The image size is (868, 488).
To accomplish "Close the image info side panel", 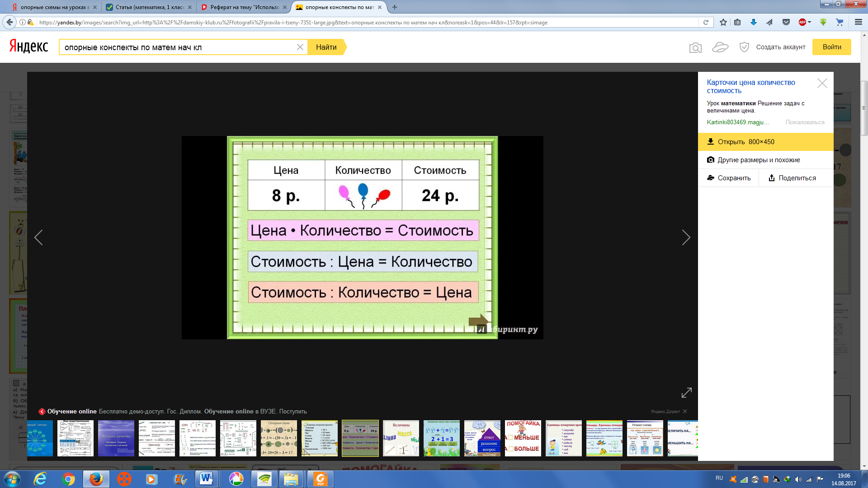I will [x=822, y=83].
